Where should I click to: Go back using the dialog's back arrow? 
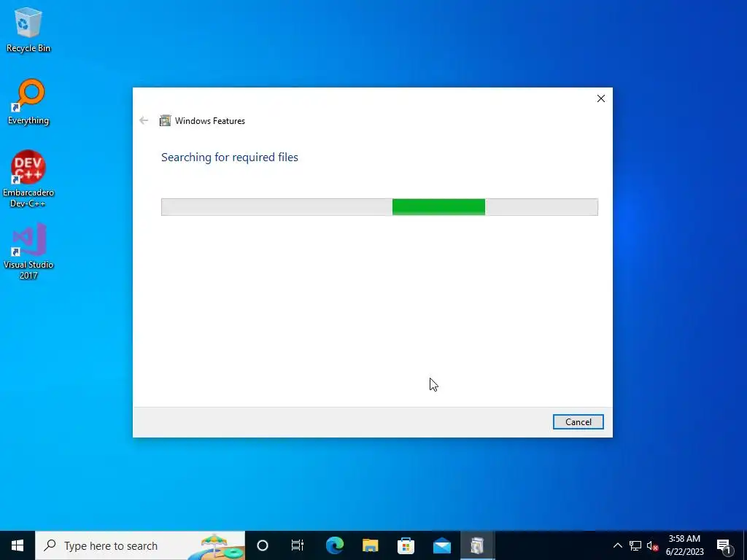tap(144, 120)
